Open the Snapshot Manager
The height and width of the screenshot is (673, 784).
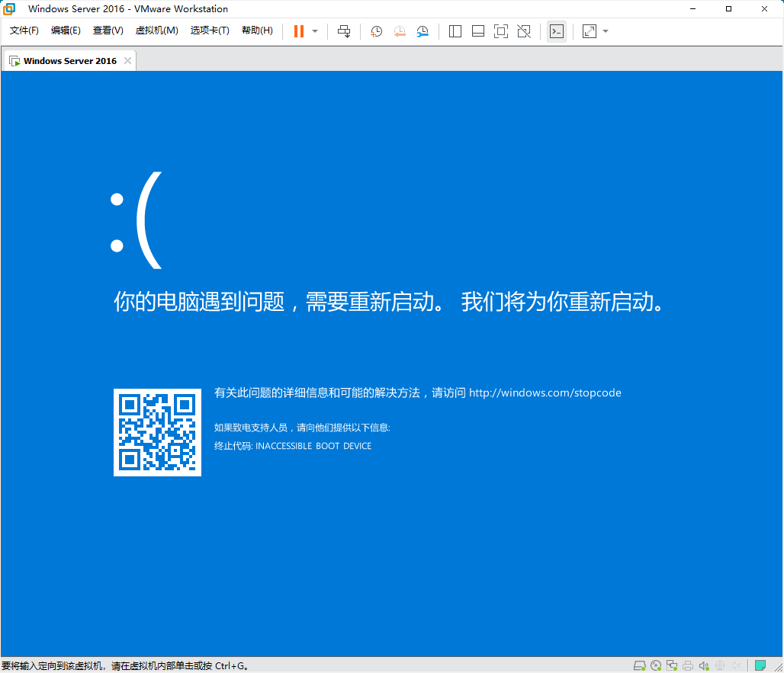423,31
